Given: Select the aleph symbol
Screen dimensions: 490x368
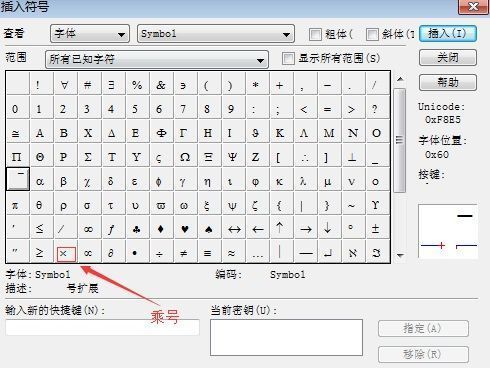Looking at the screenshot, I should pos(353,253).
